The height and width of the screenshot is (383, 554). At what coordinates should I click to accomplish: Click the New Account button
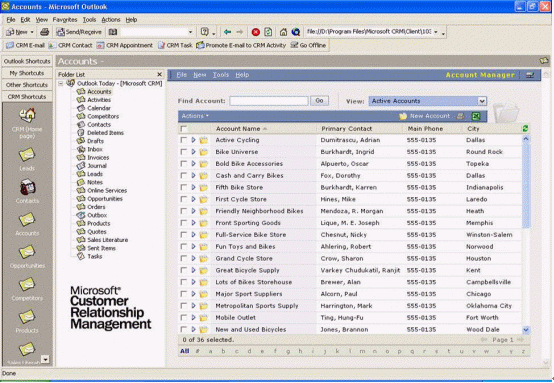point(425,116)
